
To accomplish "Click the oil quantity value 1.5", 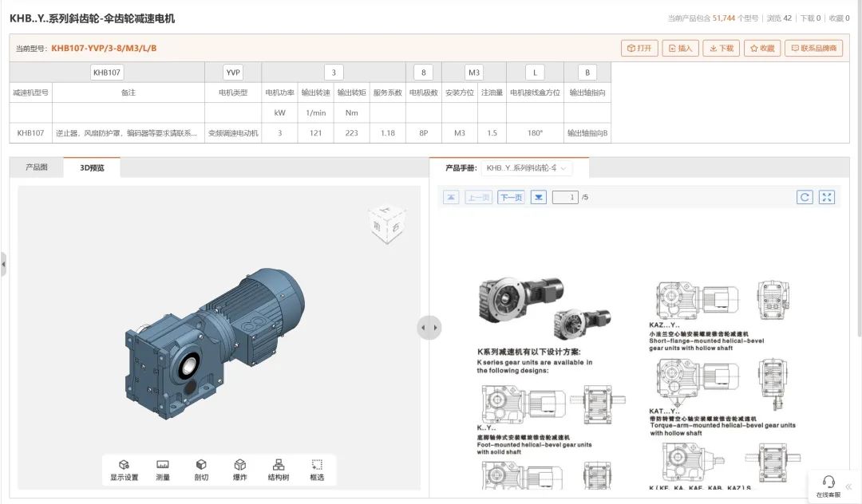I will (x=492, y=133).
